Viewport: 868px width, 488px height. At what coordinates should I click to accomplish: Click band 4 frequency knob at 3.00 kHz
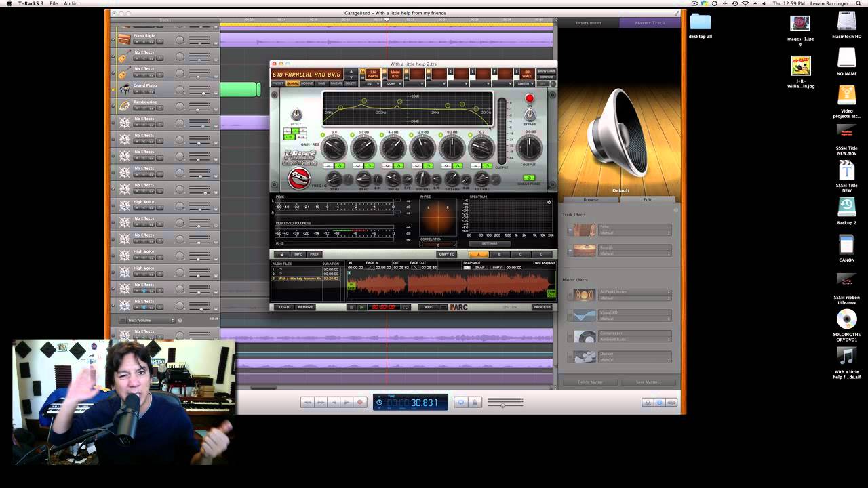[422, 179]
